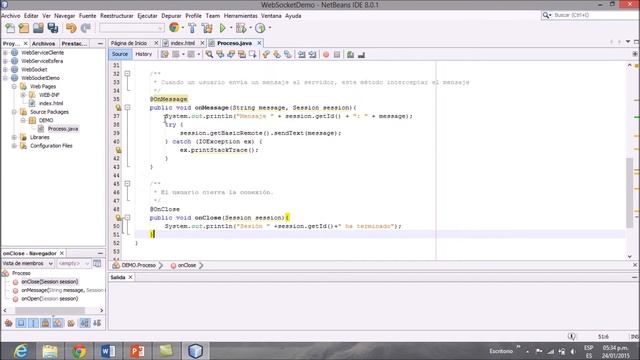This screenshot has height=360, width=640.
Task: Open the Herramientas menu
Action: coord(240,16)
